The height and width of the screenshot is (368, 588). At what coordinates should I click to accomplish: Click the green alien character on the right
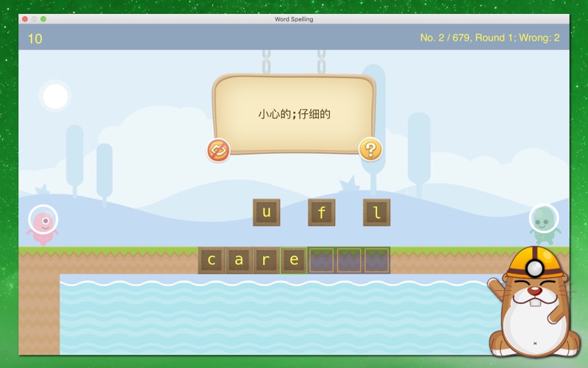(x=545, y=224)
